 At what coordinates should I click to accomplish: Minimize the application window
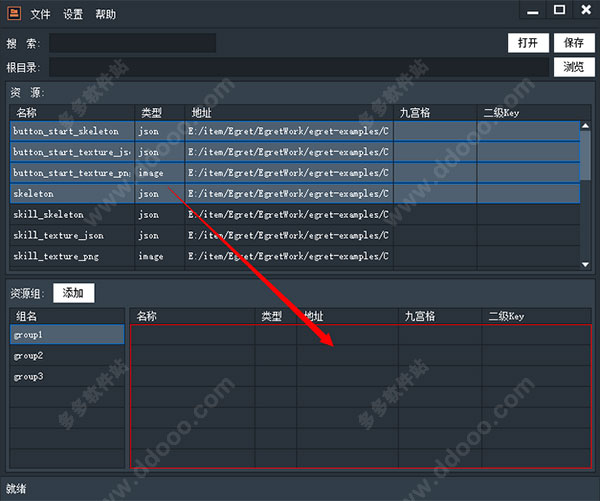(532, 11)
